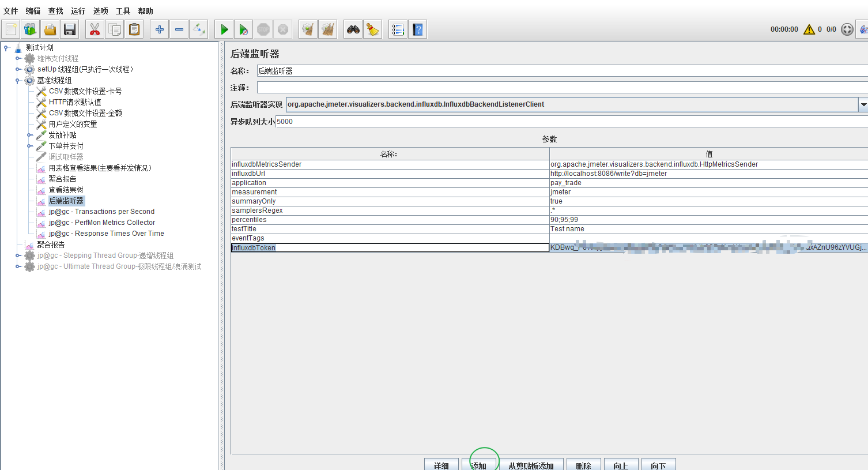Clear results with the broom icon

372,29
